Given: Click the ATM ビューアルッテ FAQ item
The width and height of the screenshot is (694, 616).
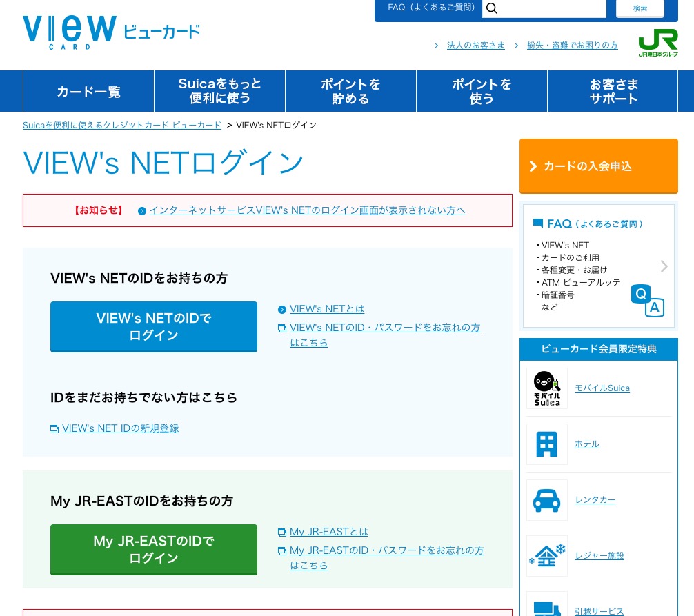Looking at the screenshot, I should 580,282.
